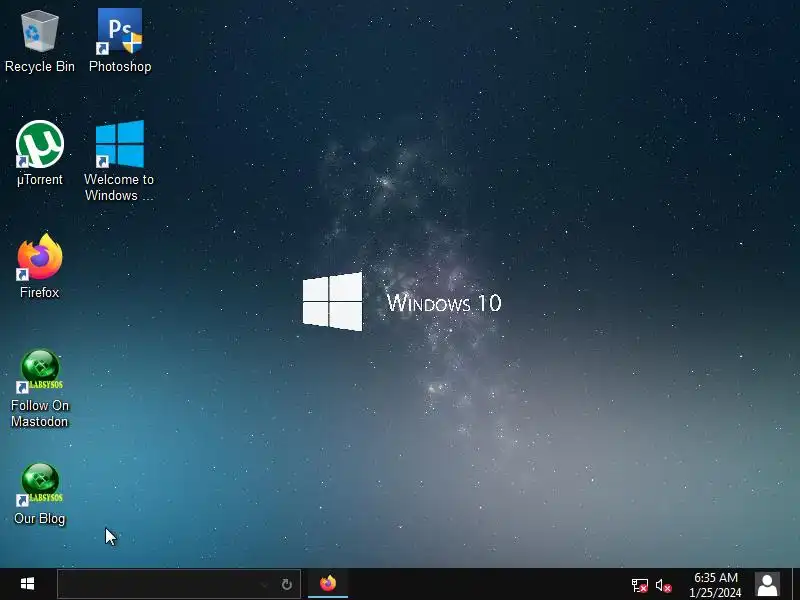Open the network status tray icon
Screen dimensions: 800x600
(639, 585)
